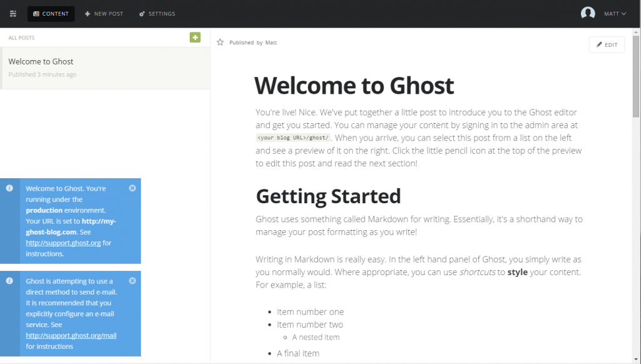641x364 pixels.
Task: Click the user avatar in the top bar
Action: pyautogui.click(x=587, y=13)
